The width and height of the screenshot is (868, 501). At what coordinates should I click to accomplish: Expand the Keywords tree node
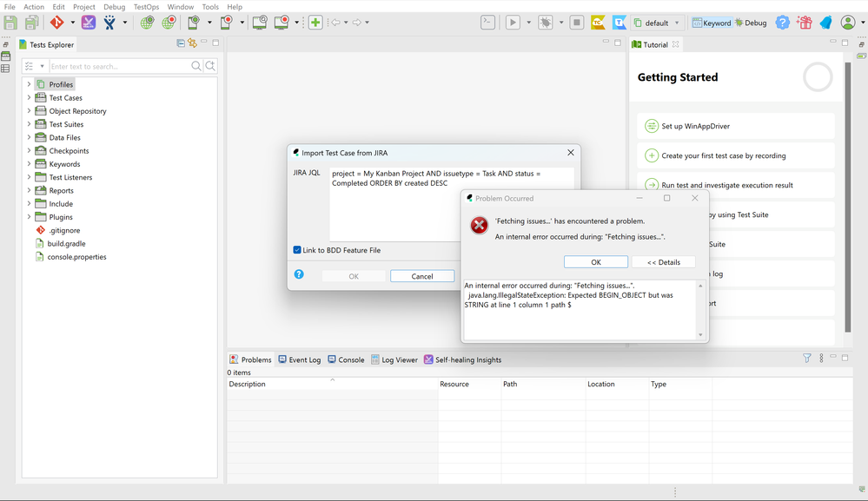click(29, 164)
